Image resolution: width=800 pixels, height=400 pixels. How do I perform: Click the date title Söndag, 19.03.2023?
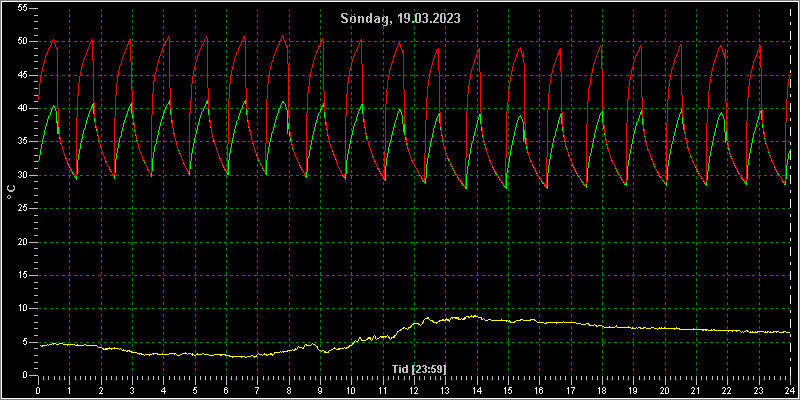401,19
